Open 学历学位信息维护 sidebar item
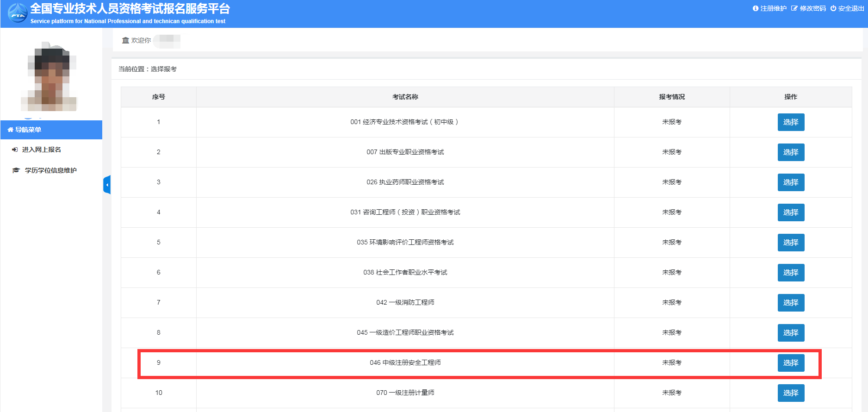The height and width of the screenshot is (412, 868). tap(50, 170)
